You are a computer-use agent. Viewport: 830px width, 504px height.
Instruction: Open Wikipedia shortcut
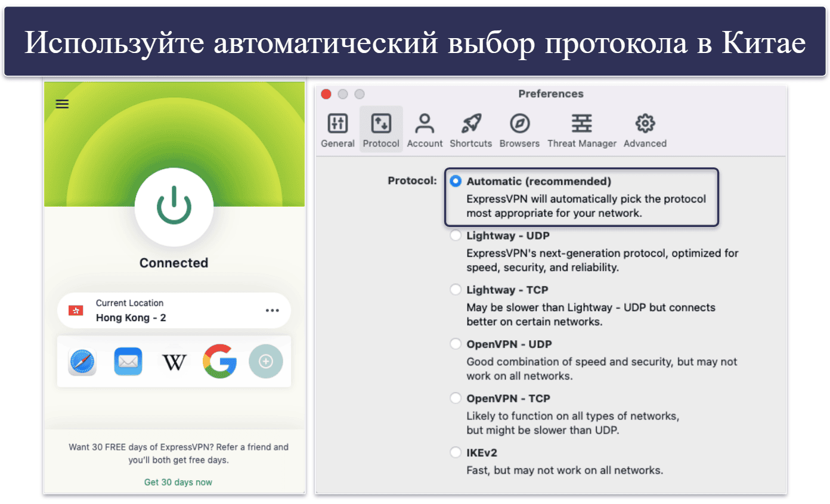[174, 362]
